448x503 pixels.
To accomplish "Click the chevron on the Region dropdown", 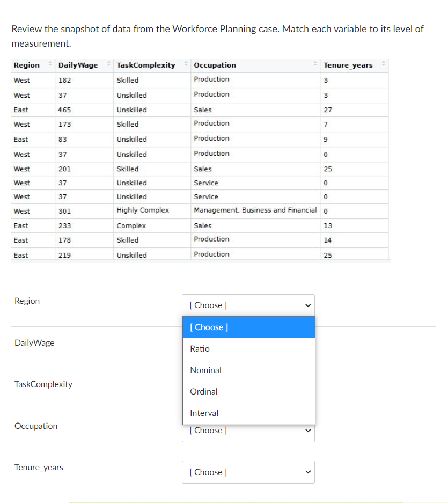I will pos(307,305).
